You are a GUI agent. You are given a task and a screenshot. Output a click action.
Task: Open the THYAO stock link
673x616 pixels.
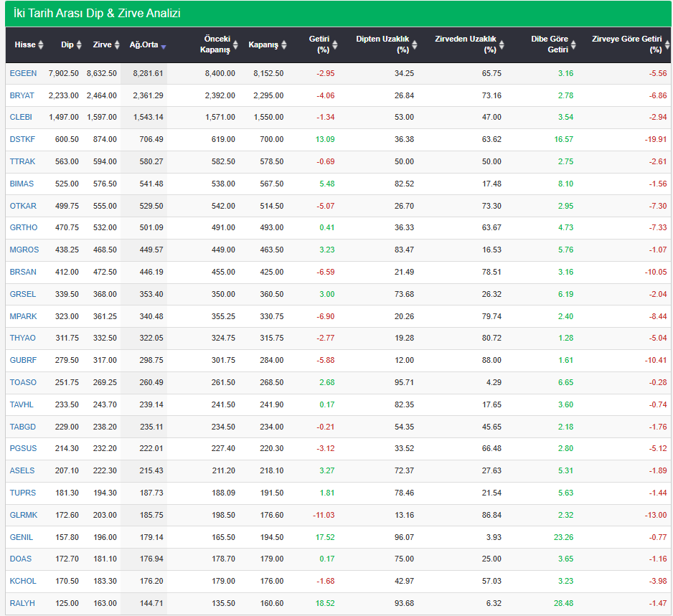(23, 338)
